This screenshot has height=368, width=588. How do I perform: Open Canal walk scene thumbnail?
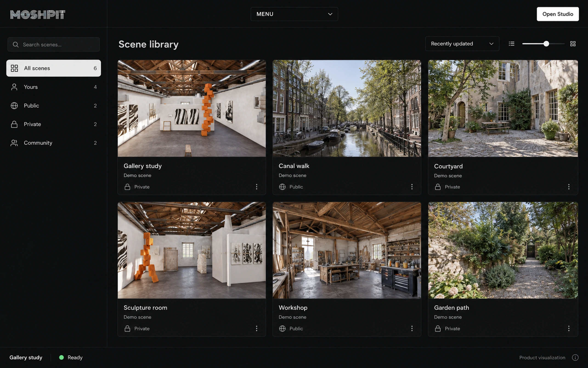347,108
